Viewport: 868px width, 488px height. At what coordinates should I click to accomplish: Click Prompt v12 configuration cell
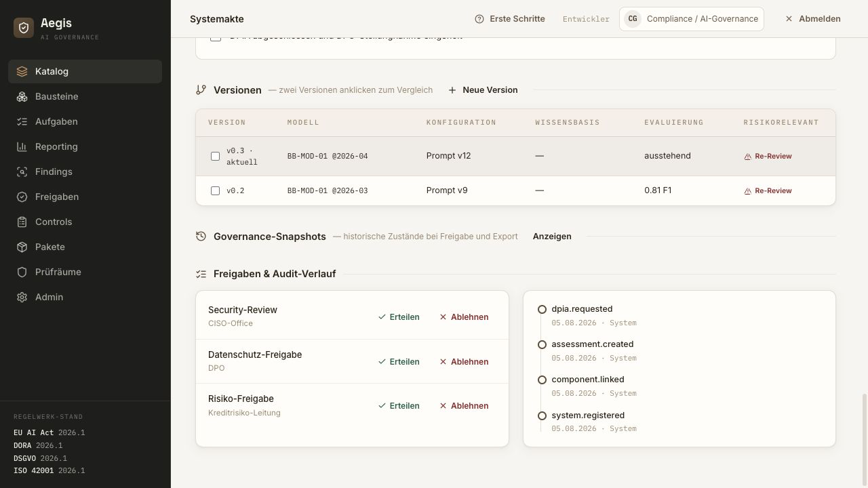[x=448, y=156]
